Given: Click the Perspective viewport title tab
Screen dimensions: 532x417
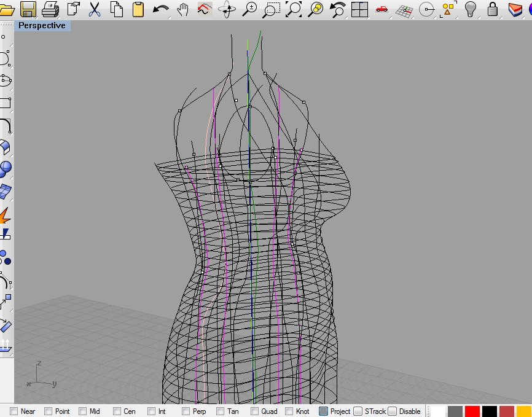Looking at the screenshot, I should point(42,26).
